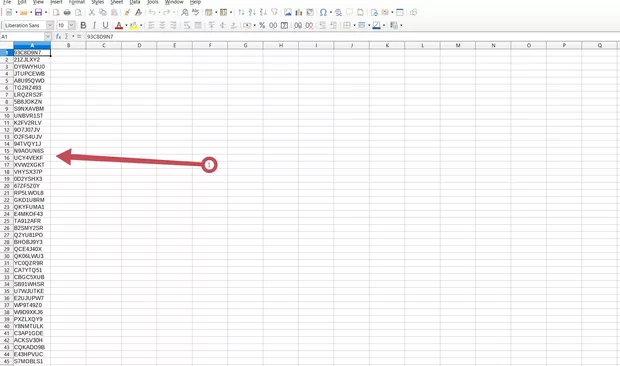Print the spreadsheet
The width and height of the screenshot is (620, 366).
click(67, 13)
